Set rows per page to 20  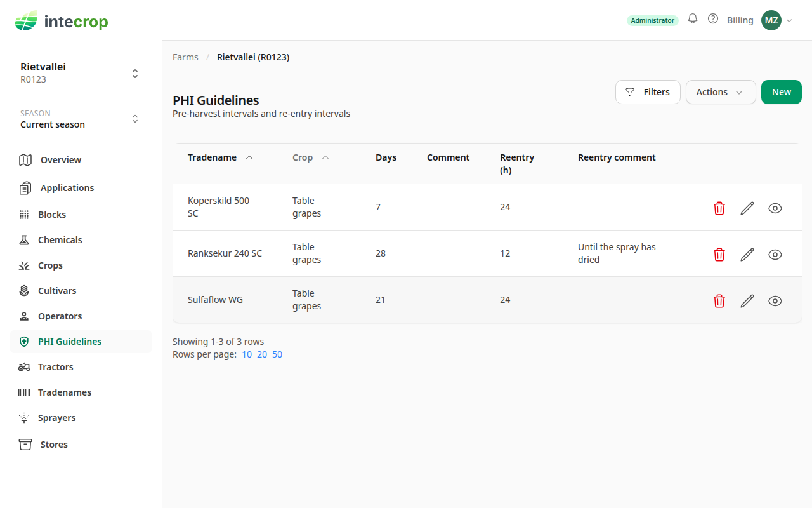(262, 354)
